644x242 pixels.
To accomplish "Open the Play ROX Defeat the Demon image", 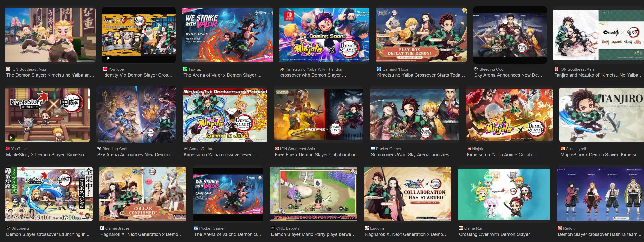I will tap(421, 35).
